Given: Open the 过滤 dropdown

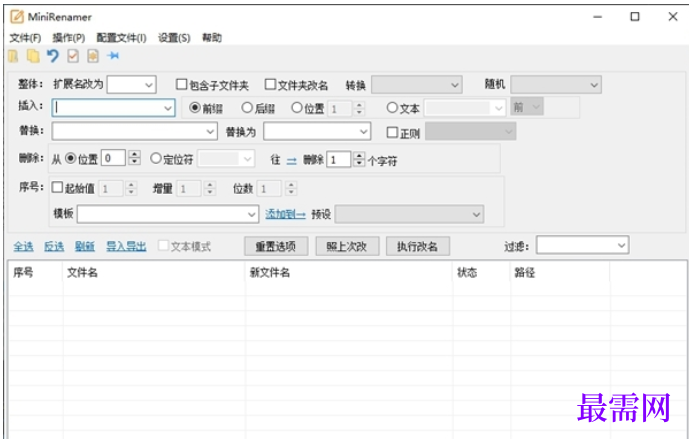Looking at the screenshot, I should tap(582, 245).
